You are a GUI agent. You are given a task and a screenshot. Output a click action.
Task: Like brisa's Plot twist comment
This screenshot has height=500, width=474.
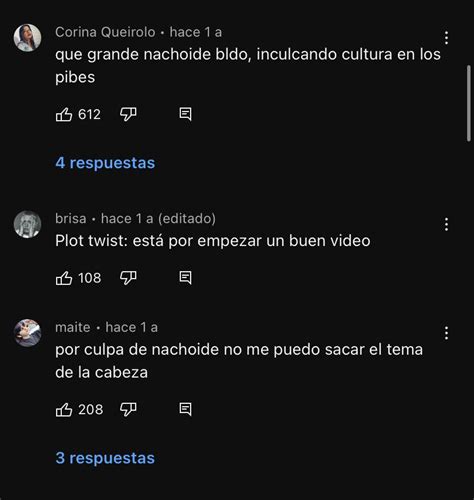click(x=64, y=278)
